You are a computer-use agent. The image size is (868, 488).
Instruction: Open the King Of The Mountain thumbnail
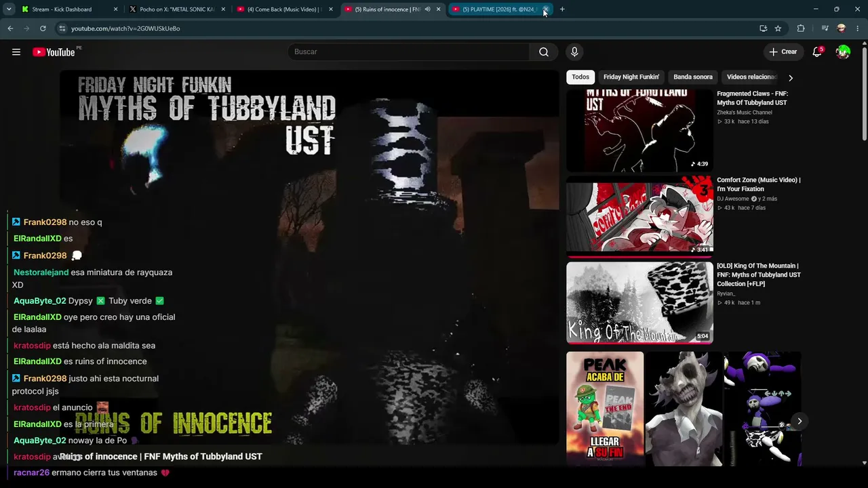click(x=639, y=303)
